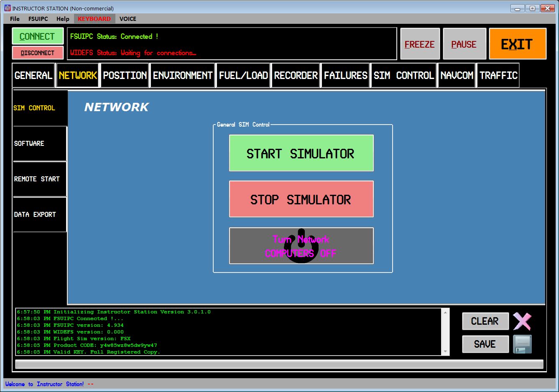
Task: Click the DISCONNECT button
Action: coord(38,53)
